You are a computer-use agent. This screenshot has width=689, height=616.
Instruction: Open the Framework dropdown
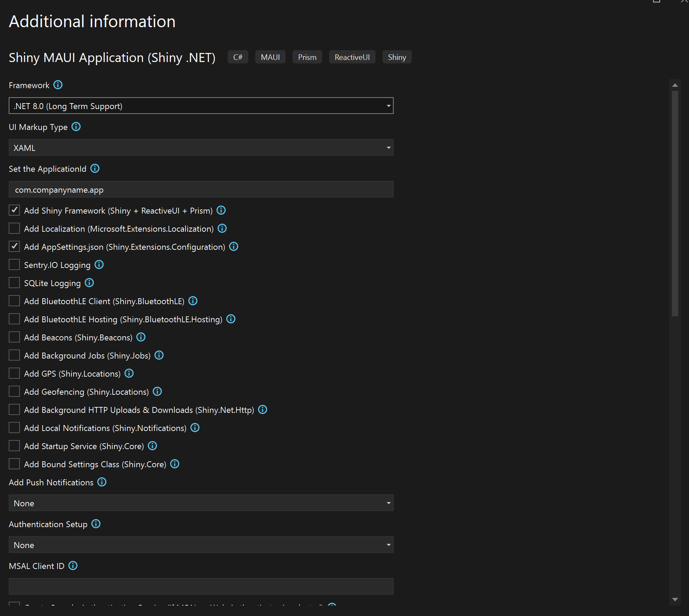tap(201, 106)
